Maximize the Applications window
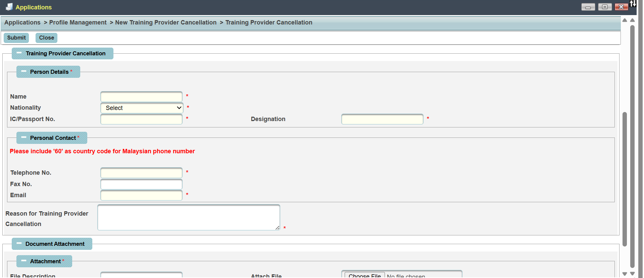The width and height of the screenshot is (644, 278). click(x=605, y=7)
